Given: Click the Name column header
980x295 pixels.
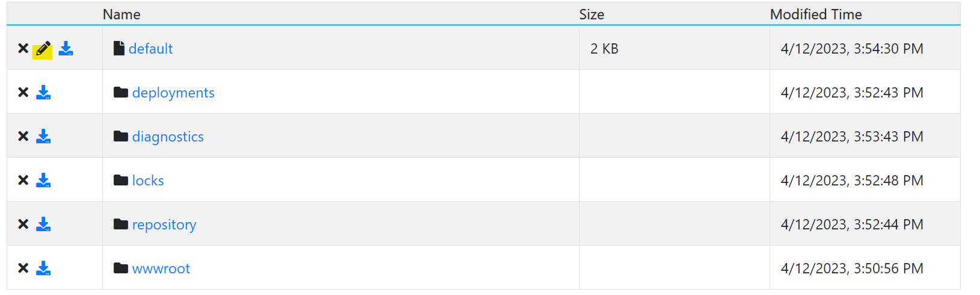Looking at the screenshot, I should [x=121, y=14].
